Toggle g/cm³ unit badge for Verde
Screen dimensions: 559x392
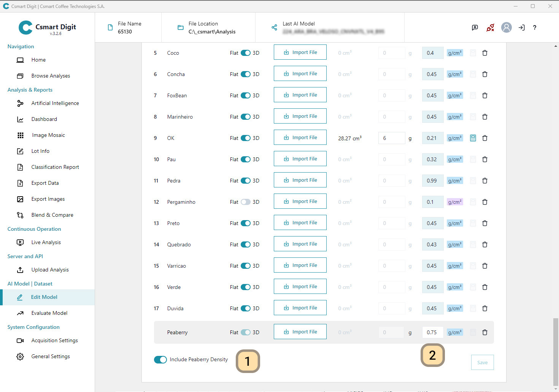[454, 287]
